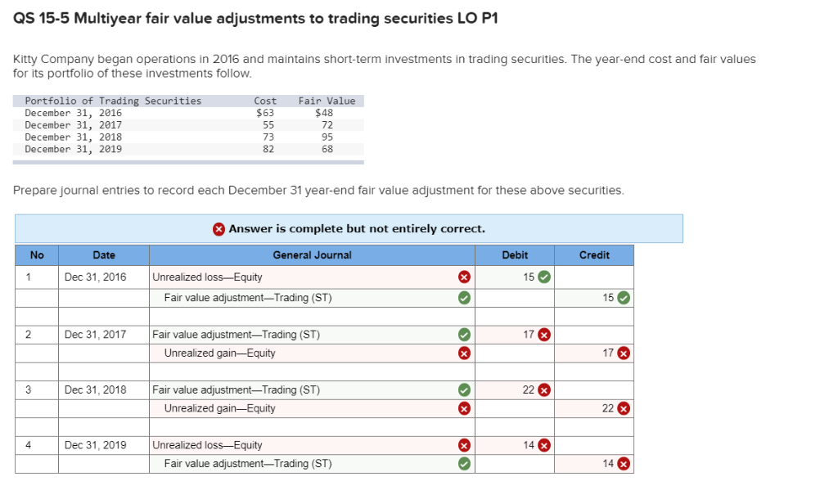
Task: Click red X next to credit 17
Action: tap(624, 353)
